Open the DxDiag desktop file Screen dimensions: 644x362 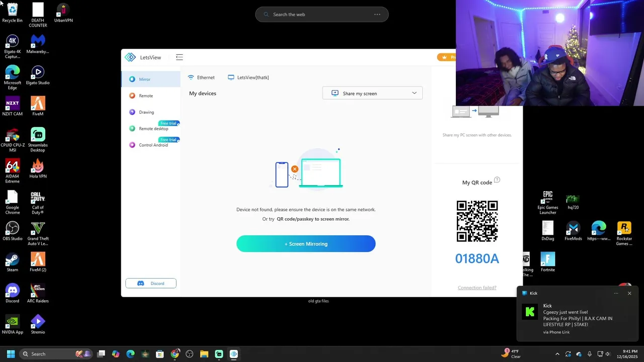[x=548, y=231]
